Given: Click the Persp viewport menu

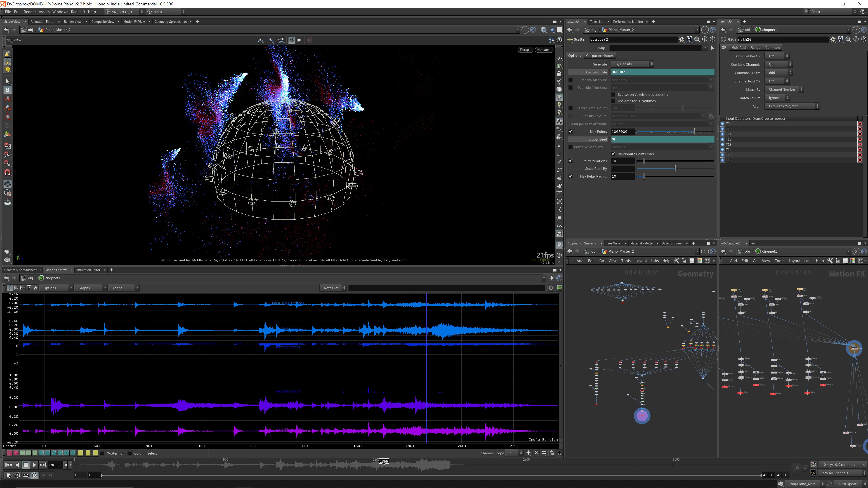Looking at the screenshot, I should pos(525,50).
